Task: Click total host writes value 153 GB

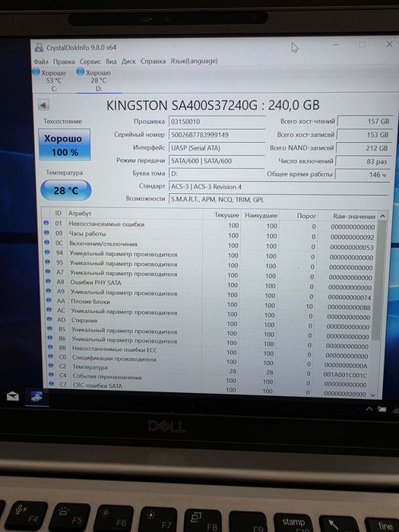Action: coord(364,135)
